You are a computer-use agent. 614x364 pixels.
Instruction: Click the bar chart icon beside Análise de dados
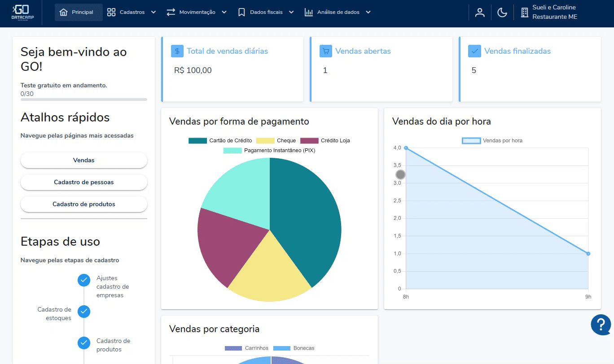click(309, 12)
